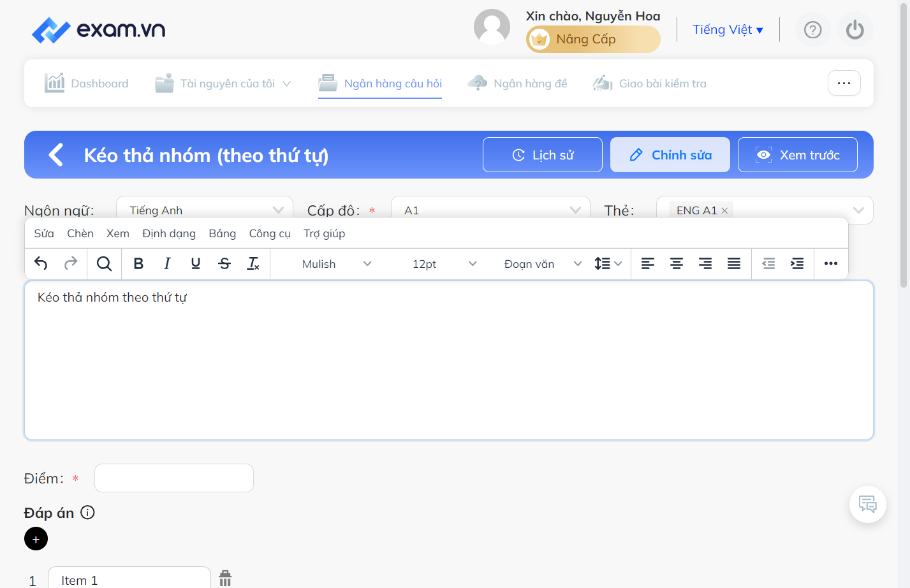The width and height of the screenshot is (910, 588).
Task: Click the Lịch sử button
Action: 543,155
